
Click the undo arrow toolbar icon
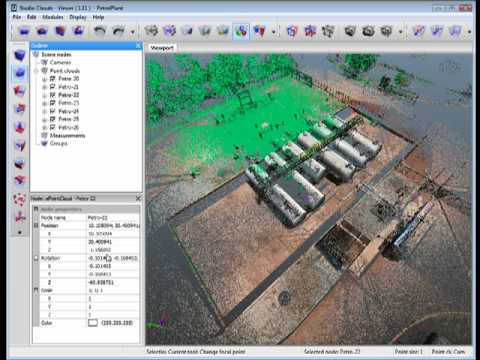[x=99, y=31]
